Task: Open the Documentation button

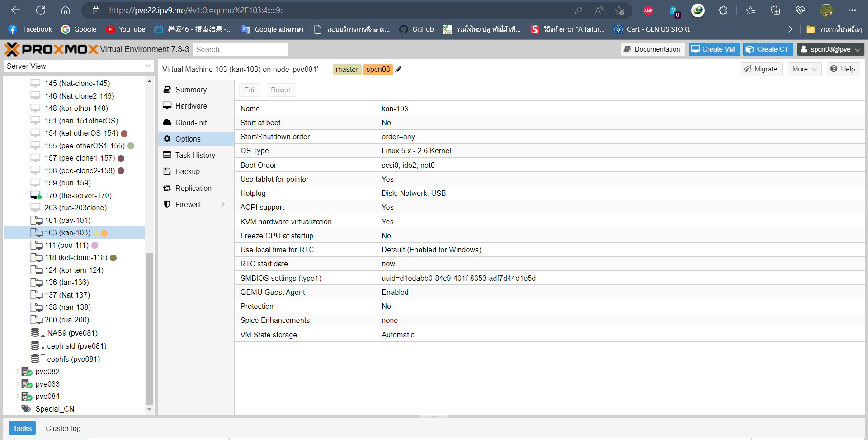Action: pos(652,49)
